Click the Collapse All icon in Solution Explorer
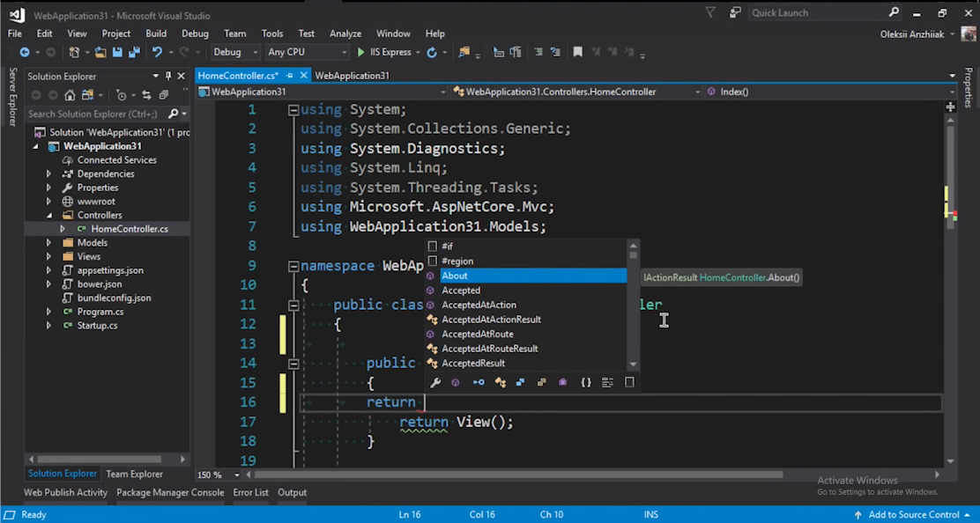Viewport: 980px width, 523px height. pos(164,95)
